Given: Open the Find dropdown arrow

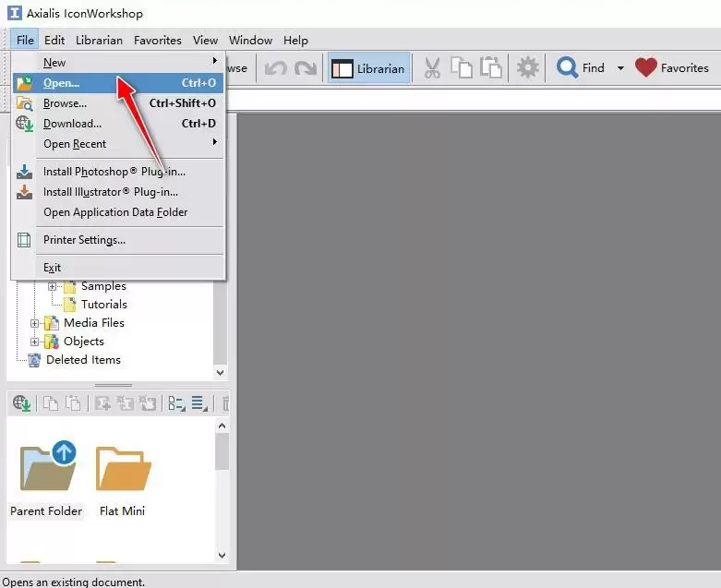Looking at the screenshot, I should click(620, 68).
